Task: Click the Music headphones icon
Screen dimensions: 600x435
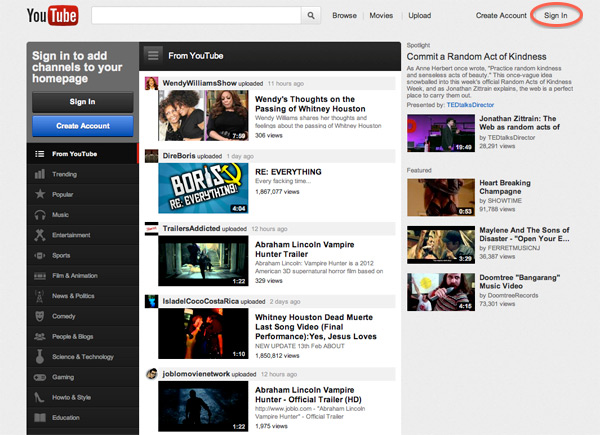Action: point(40,215)
